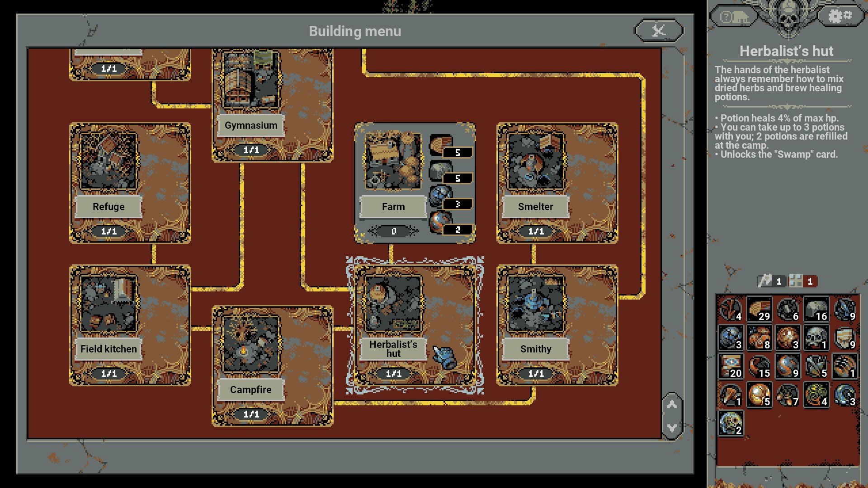Click the Field kitchen 1/1 level badge
Screen dimensions: 868x488
(x=109, y=374)
